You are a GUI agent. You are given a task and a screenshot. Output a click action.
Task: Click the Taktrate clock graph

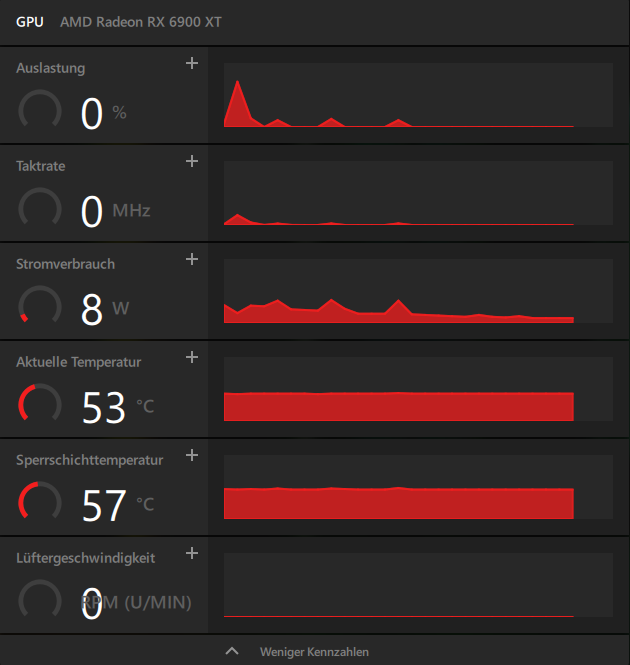click(x=418, y=193)
